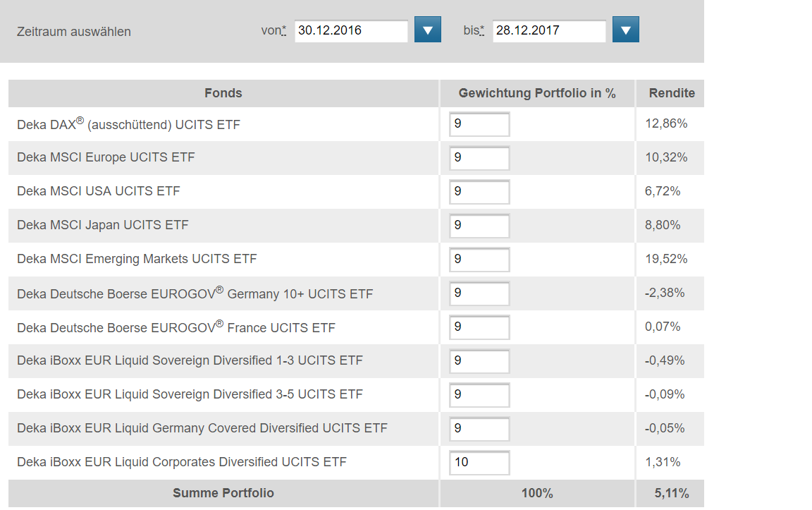This screenshot has height=510, width=812.
Task: Click the 'von' date field showing 30.12.2016
Action: pos(351,31)
